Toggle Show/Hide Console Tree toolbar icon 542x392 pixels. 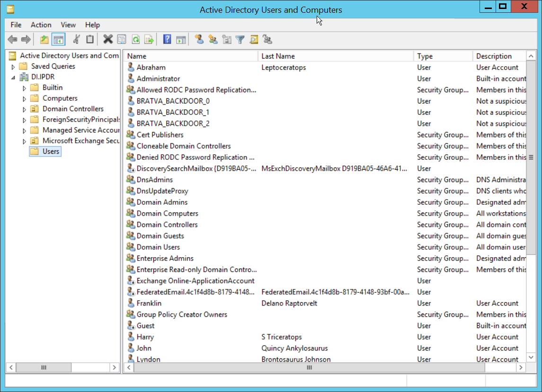[x=58, y=39]
